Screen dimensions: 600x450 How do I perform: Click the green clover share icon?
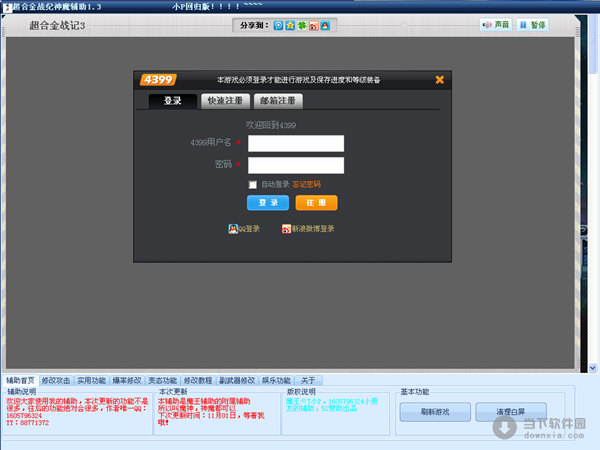pyautogui.click(x=302, y=24)
